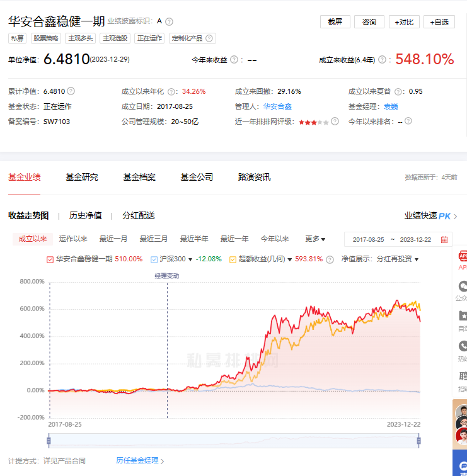Click help icon after 近一年排排网评级 stars
This screenshot has width=467, height=476.
pos(335,122)
